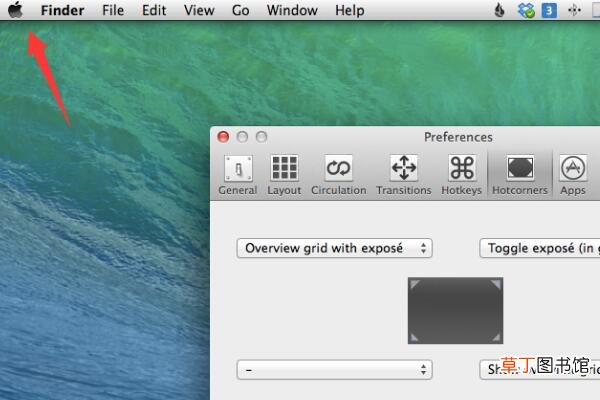Switch to the General preferences tab
This screenshot has width=600, height=400.
pyautogui.click(x=238, y=175)
